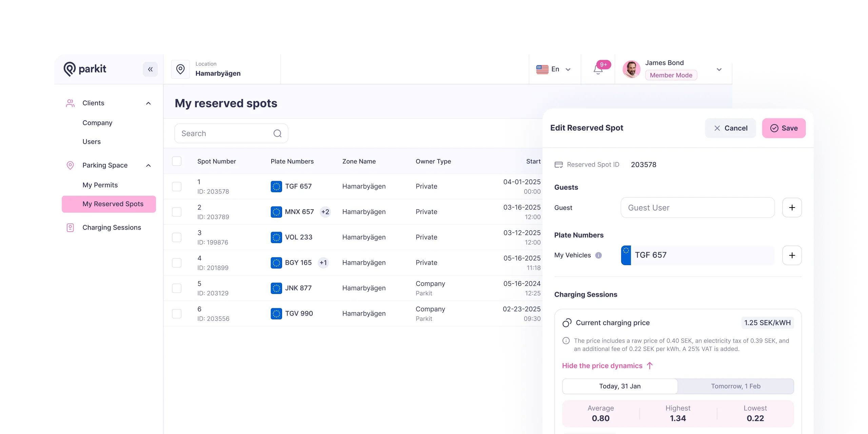Click the Save button
This screenshot has height=434, width=868.
tap(784, 128)
